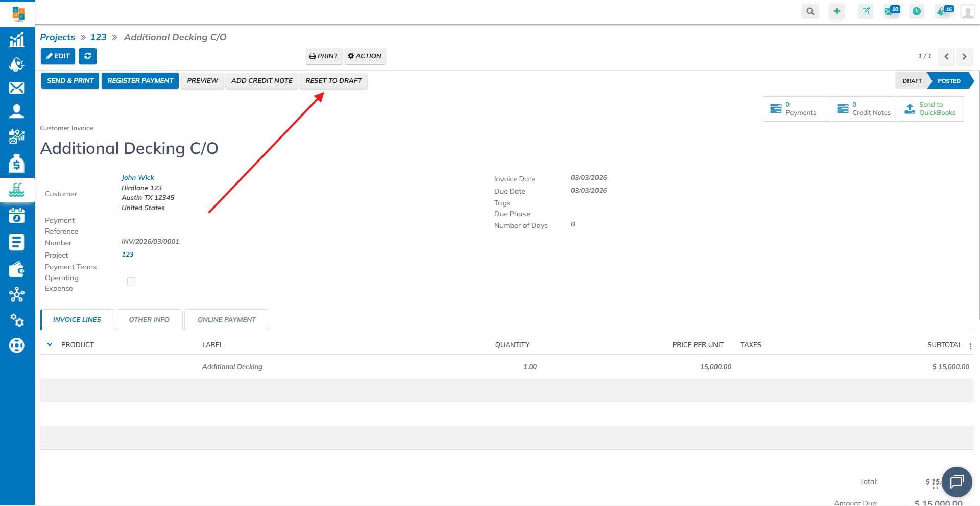This screenshot has height=506, width=980.
Task: Click the clock icon in top bar
Action: [917, 11]
